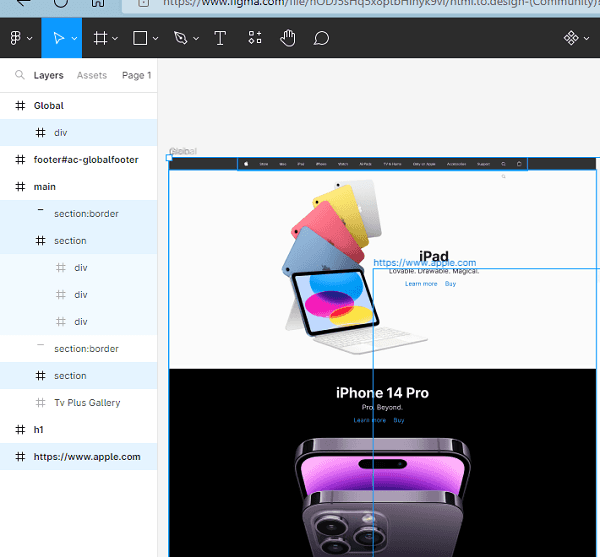Select the Add comment tool
600x557 pixels.
pos(321,38)
